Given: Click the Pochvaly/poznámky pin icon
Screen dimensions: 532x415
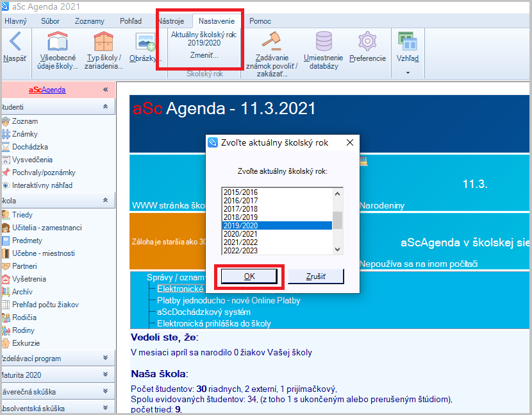Looking at the screenshot, I should click(x=6, y=173).
